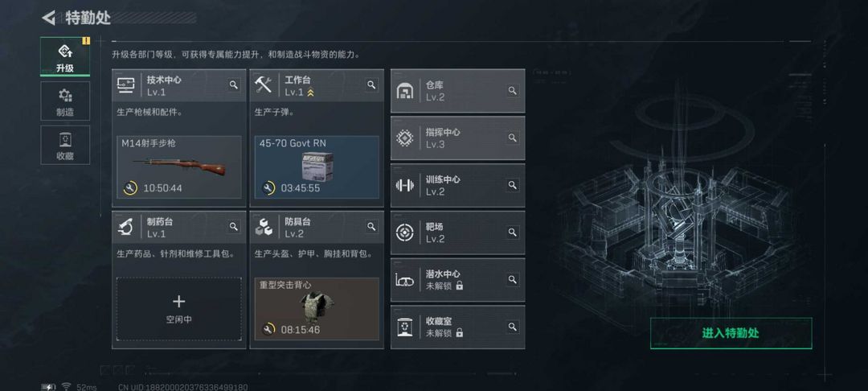Select the locked 潜水中心 department
The width and height of the screenshot is (868, 391).
click(457, 280)
